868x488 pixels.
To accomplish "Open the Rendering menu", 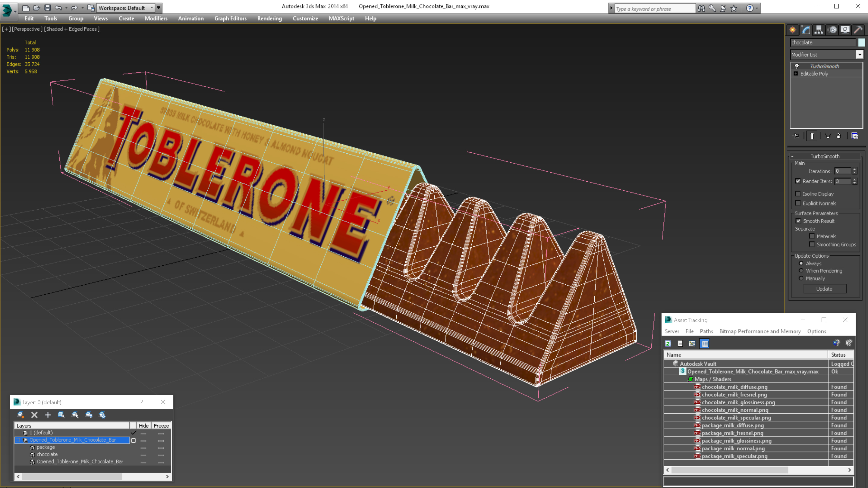I will [x=269, y=18].
